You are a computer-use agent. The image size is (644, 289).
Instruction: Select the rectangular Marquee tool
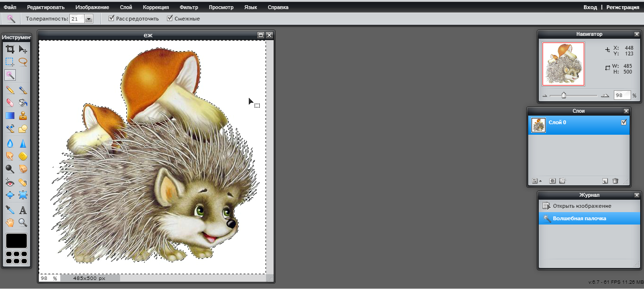click(x=10, y=62)
